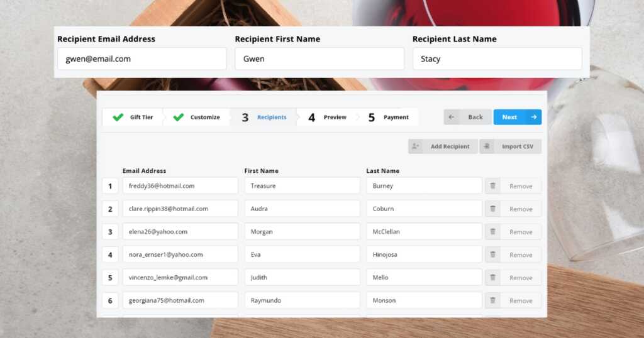Screen dimensions: 644x338
Task: Click first name field Morgan
Action: [303, 232]
